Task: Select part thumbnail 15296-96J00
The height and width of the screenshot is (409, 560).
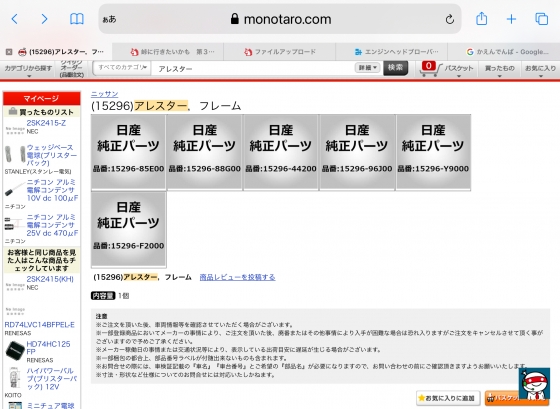Action: click(x=357, y=152)
